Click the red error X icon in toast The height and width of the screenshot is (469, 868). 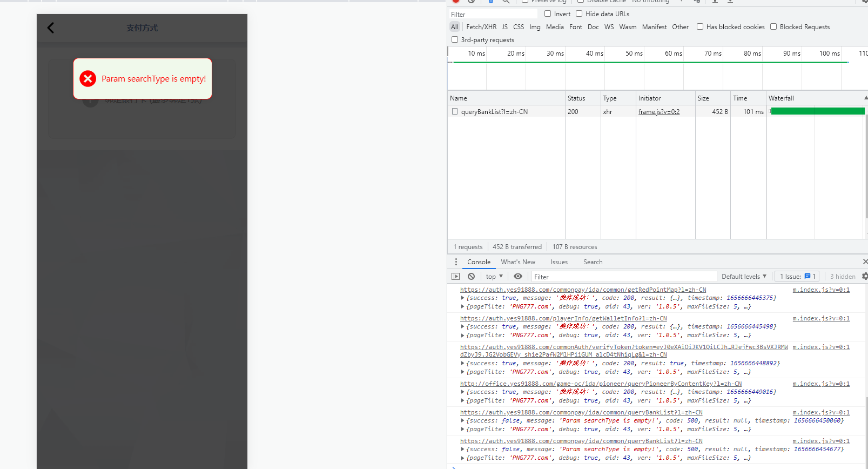[x=88, y=79]
